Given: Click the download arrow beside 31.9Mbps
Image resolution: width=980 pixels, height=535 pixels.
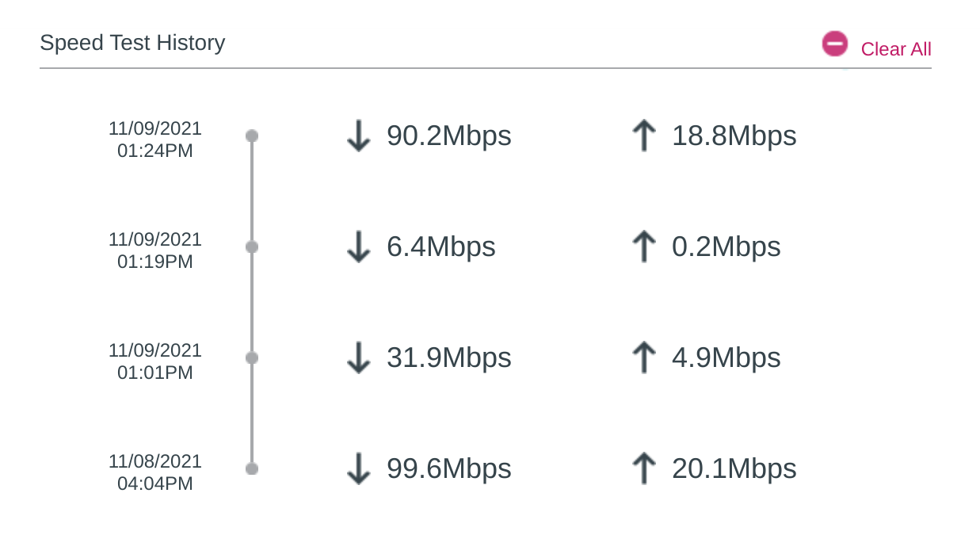Looking at the screenshot, I should [x=359, y=358].
